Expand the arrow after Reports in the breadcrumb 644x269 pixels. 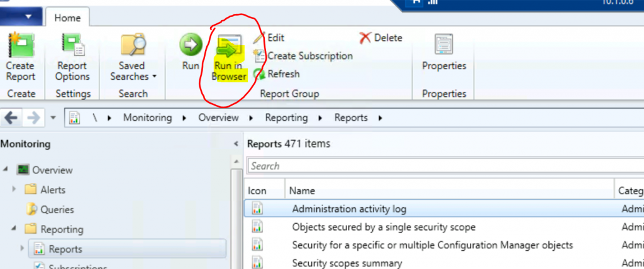(x=380, y=118)
